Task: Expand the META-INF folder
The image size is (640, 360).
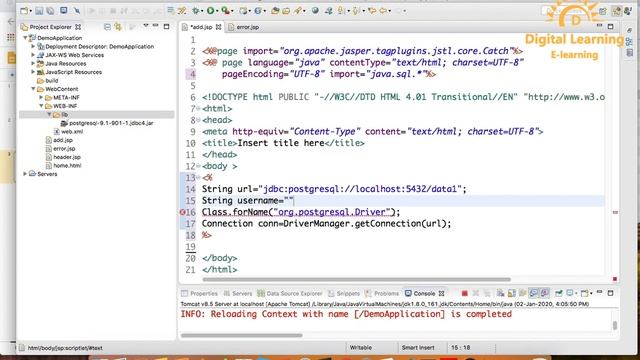Action: coord(41,97)
